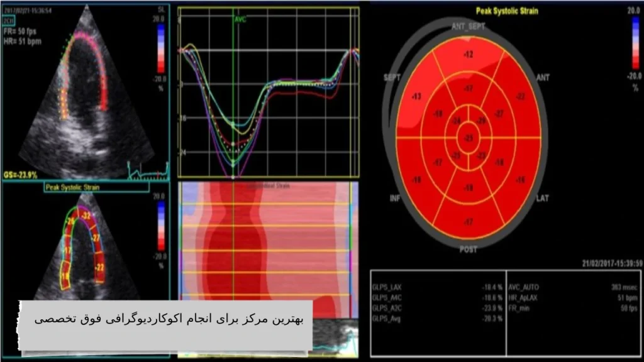The height and width of the screenshot is (362, 644).
Task: Click the GLPS_Avg row label
Action: 386,319
